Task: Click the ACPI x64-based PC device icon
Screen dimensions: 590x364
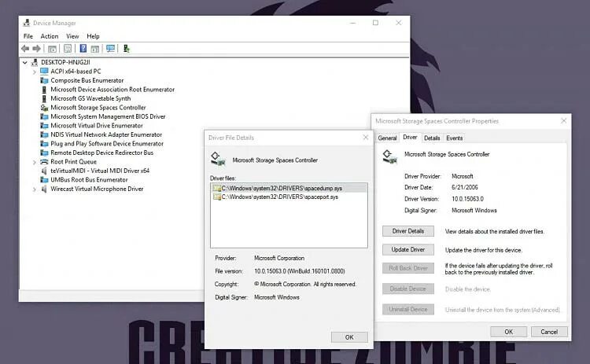Action: pyautogui.click(x=44, y=71)
